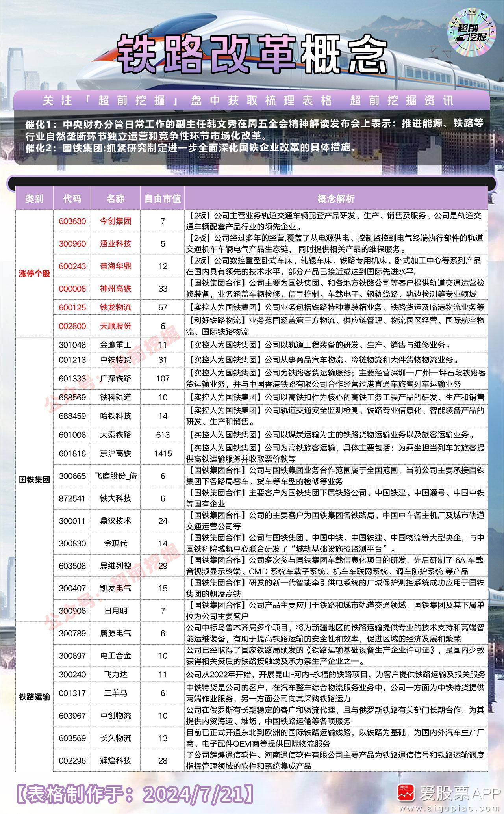The image size is (504, 814).
Task: Select stock name 凯发电气
Action: [x=115, y=588]
